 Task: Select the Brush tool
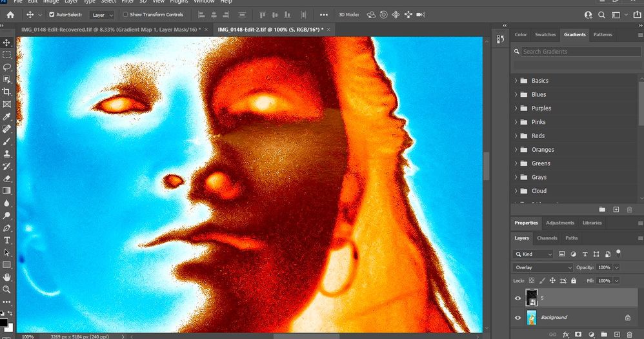point(6,141)
